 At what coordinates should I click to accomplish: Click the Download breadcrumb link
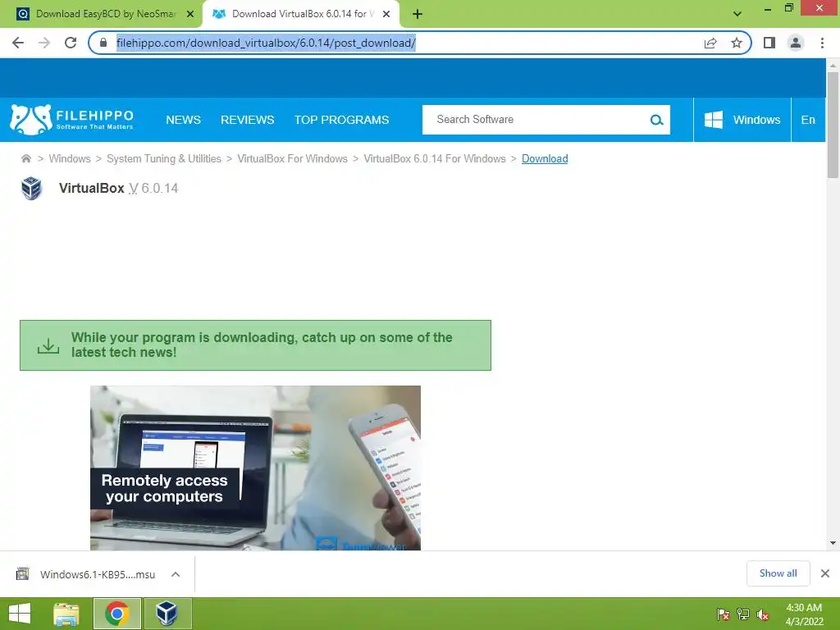(x=545, y=158)
